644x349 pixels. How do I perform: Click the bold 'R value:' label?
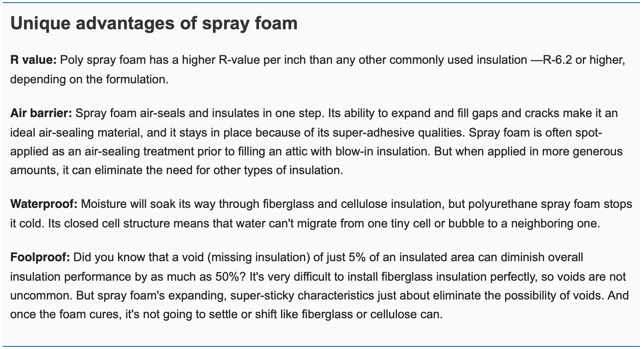click(33, 60)
